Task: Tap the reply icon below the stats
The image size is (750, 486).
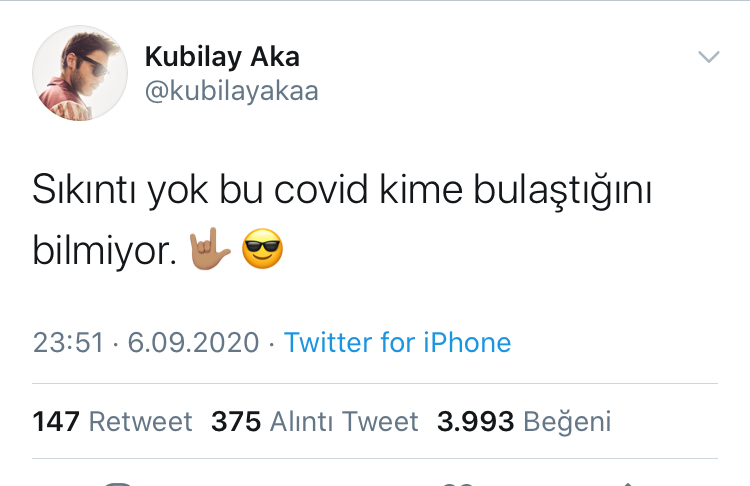Action: (118, 484)
